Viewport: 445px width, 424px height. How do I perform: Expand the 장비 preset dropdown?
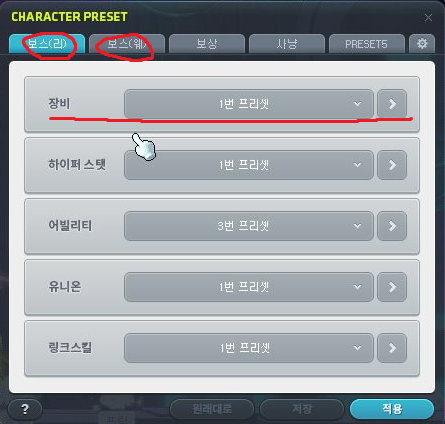[249, 104]
